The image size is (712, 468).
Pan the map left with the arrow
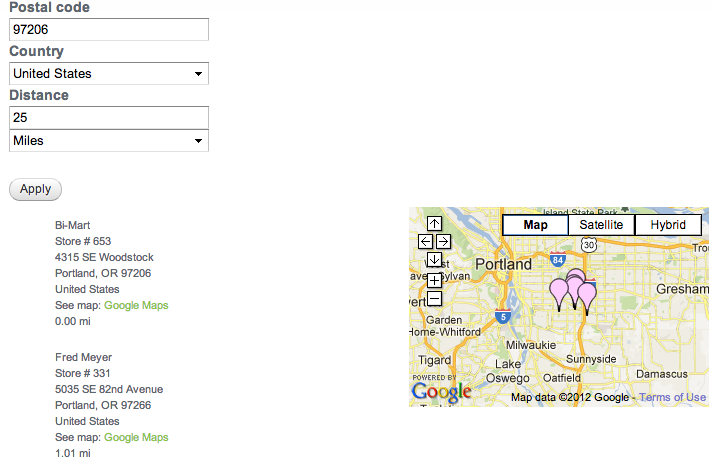point(425,242)
